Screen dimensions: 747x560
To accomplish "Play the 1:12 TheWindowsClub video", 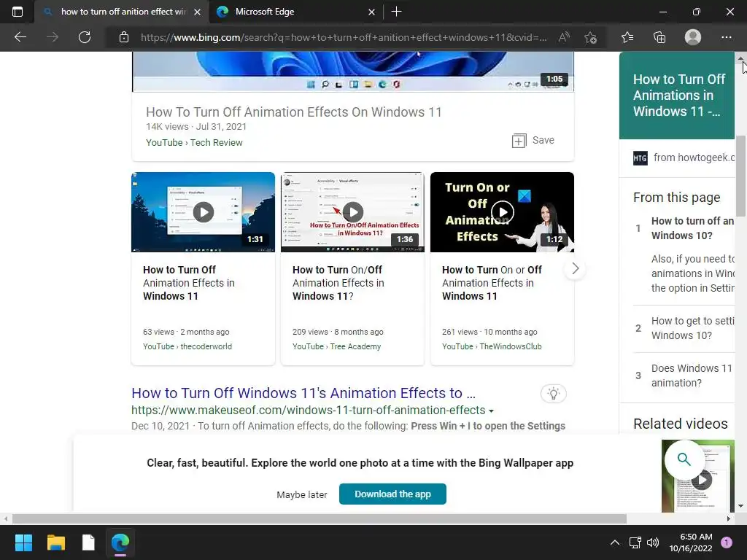I will pos(502,212).
